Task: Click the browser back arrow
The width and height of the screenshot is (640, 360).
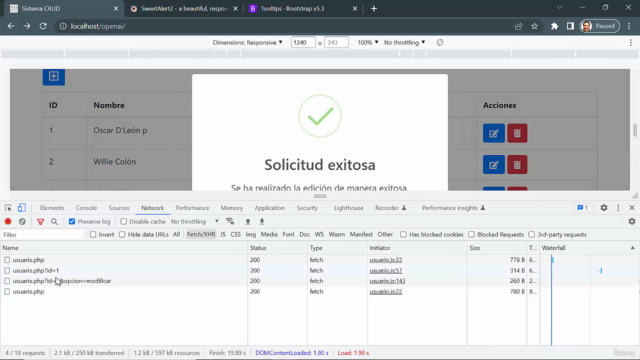Action: click(11, 26)
